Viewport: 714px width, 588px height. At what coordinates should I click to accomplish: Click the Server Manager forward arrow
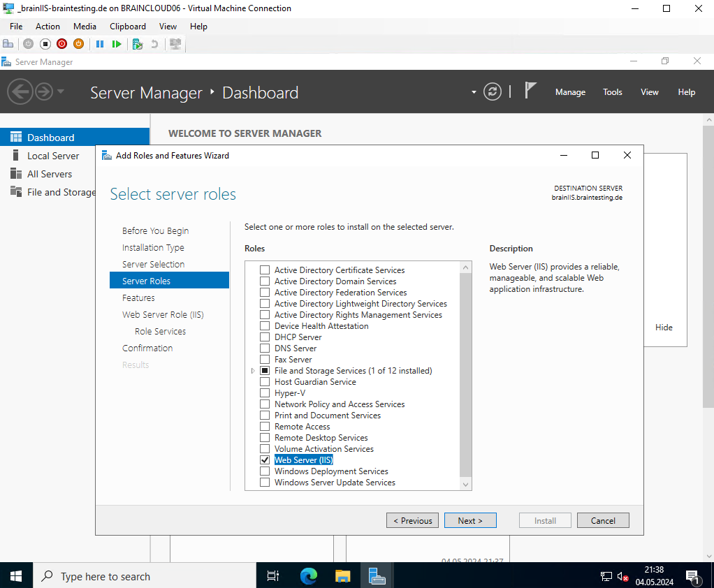[x=44, y=92]
